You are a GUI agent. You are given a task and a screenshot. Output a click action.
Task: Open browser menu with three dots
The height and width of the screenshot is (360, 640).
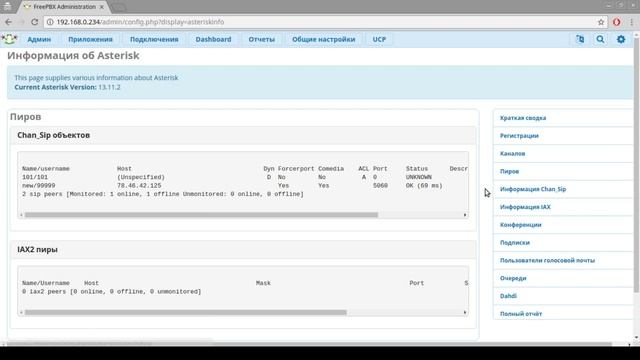click(x=631, y=22)
